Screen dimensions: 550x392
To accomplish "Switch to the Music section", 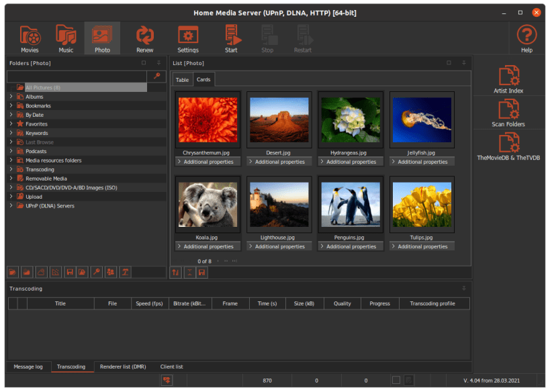I will pyautogui.click(x=66, y=38).
